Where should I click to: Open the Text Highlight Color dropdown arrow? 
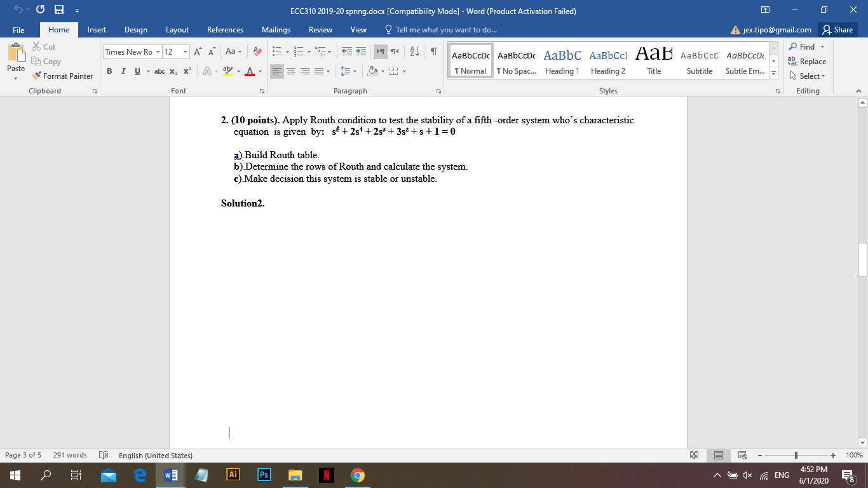click(238, 72)
